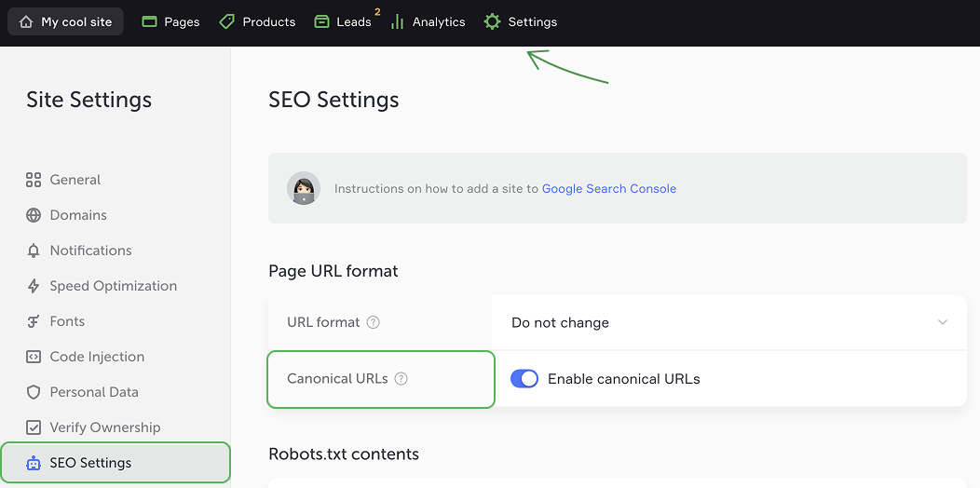Click the My cool site button
Screen dimensions: 980x488
pyautogui.click(x=65, y=21)
